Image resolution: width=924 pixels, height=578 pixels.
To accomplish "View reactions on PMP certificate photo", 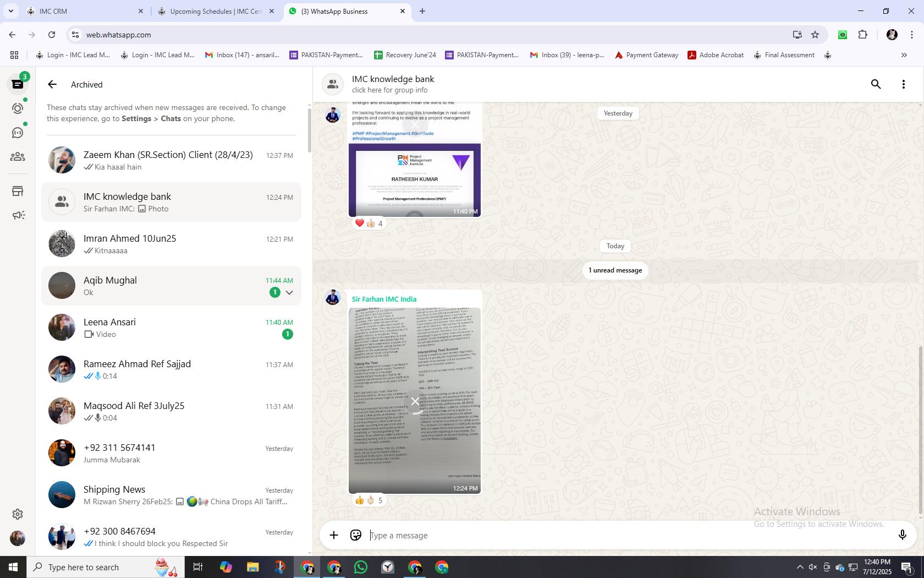I will coord(369,223).
